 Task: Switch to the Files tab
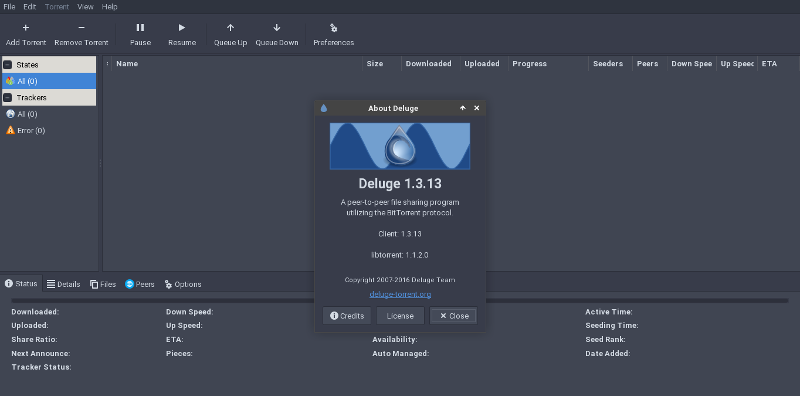click(103, 284)
